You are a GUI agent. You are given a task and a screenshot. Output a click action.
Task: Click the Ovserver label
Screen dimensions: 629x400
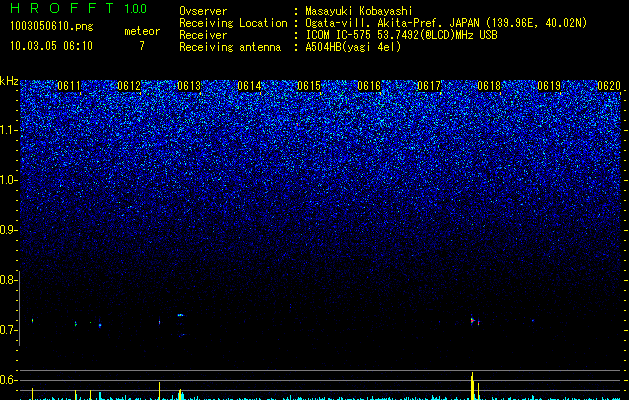[203, 11]
